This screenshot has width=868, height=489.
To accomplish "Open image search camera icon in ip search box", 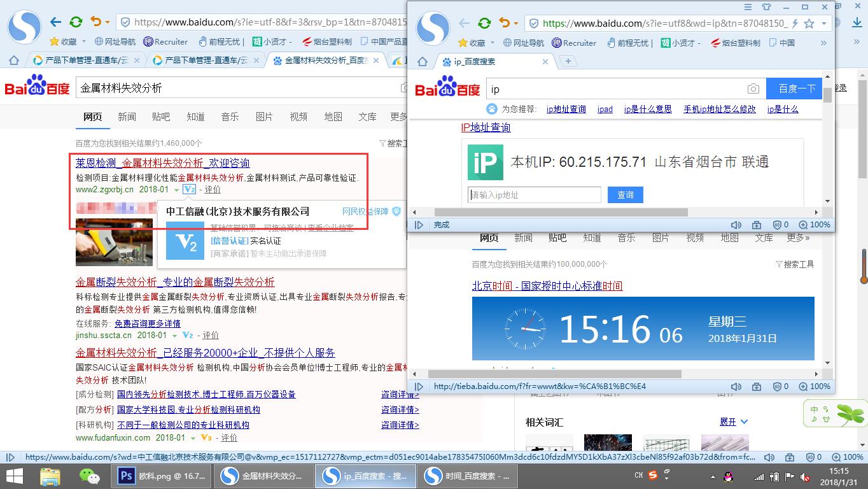I will coord(753,89).
